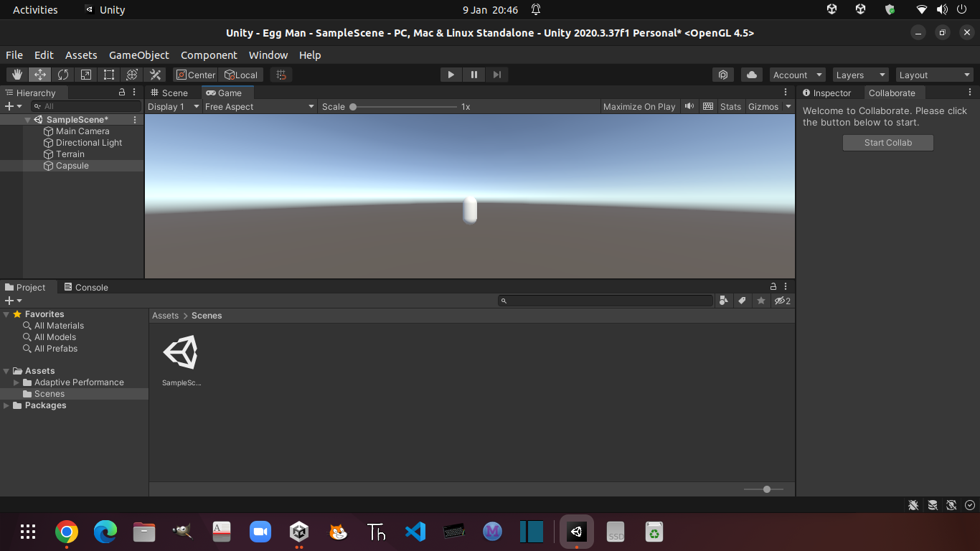The image size is (980, 551).
Task: Open the Free Aspect resolution dropdown
Action: 258,106
